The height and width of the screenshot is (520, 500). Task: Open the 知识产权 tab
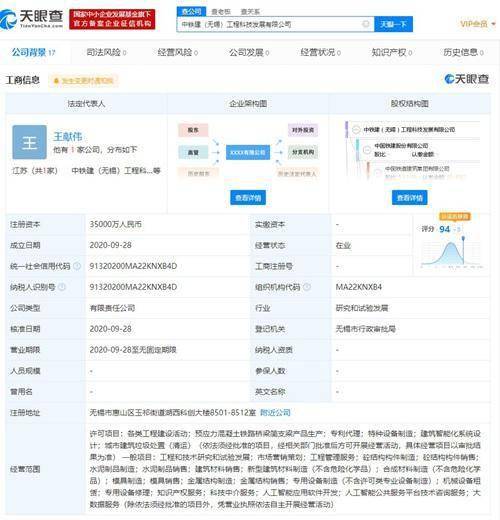392,52
